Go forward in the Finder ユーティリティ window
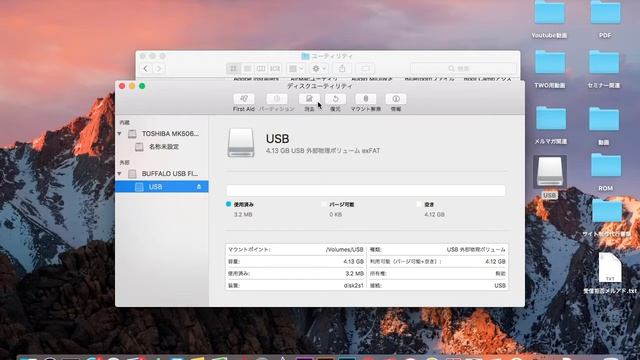The image size is (640, 360). coord(159,69)
